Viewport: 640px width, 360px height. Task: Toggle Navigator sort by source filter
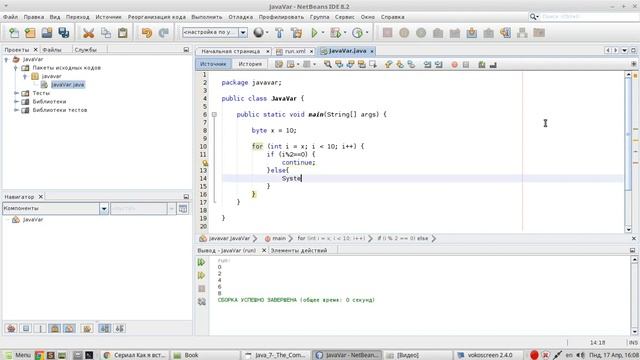120,328
